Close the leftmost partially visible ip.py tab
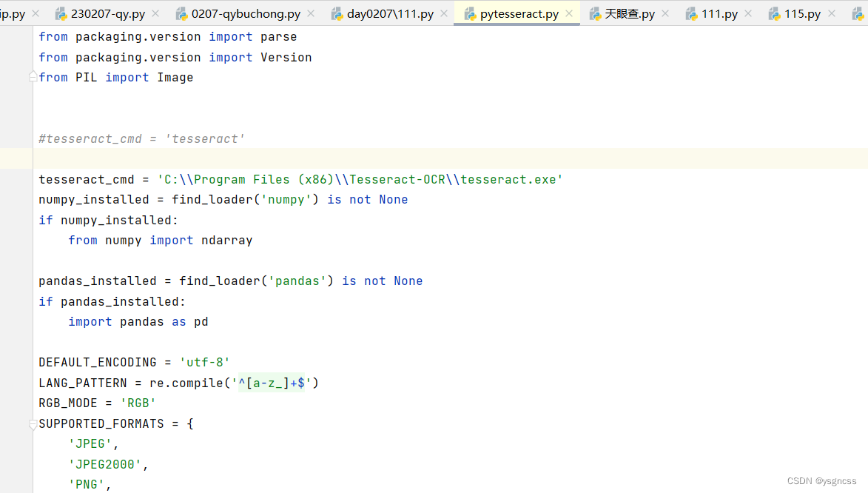The height and width of the screenshot is (493, 868). (x=36, y=13)
